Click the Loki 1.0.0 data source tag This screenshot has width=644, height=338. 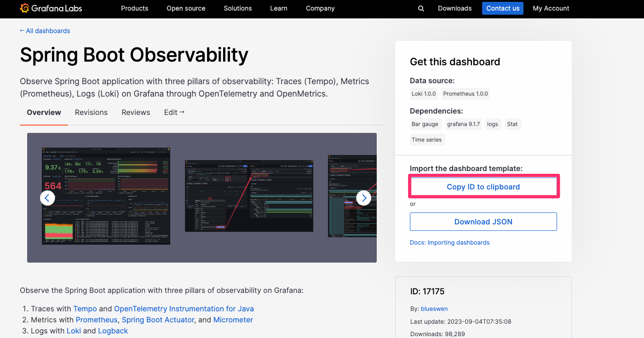point(424,94)
